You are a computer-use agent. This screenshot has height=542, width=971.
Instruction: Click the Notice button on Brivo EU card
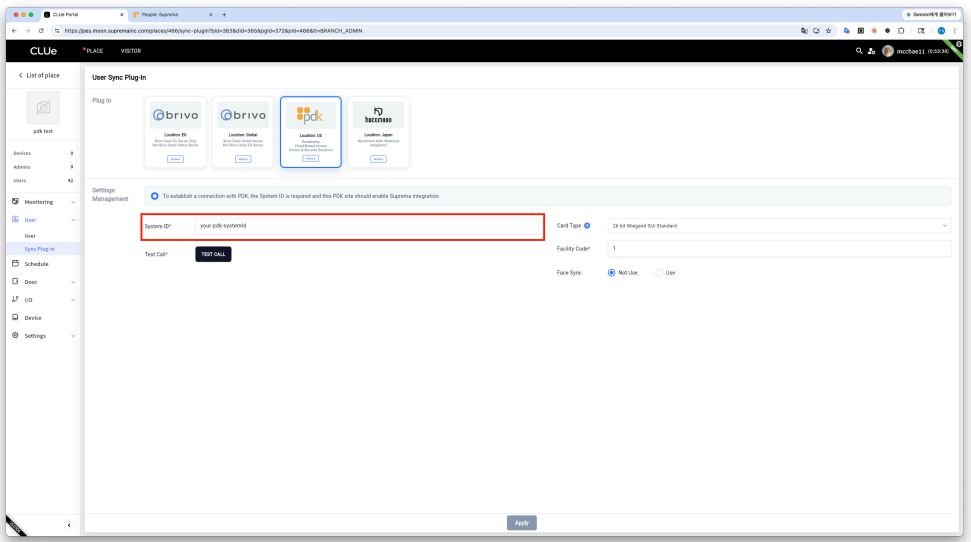pos(175,159)
